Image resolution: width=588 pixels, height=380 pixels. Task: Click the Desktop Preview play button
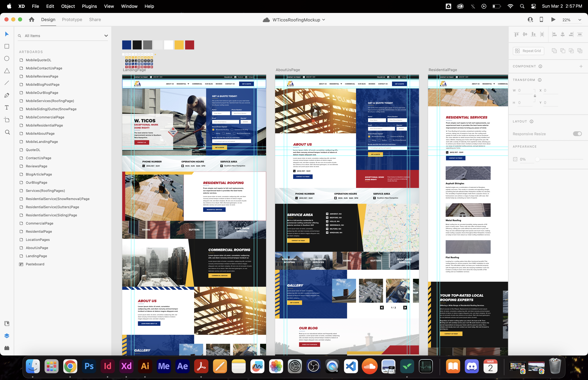tap(553, 20)
